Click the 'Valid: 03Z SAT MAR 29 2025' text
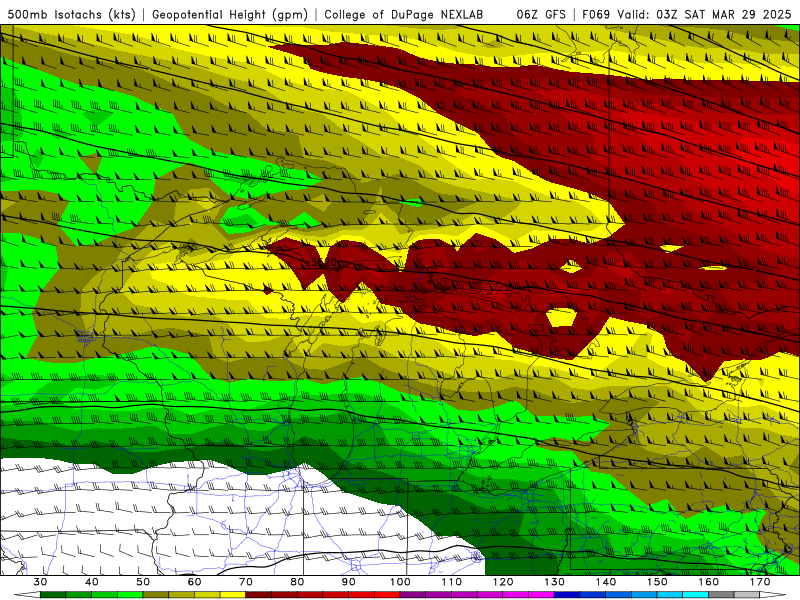 704,15
